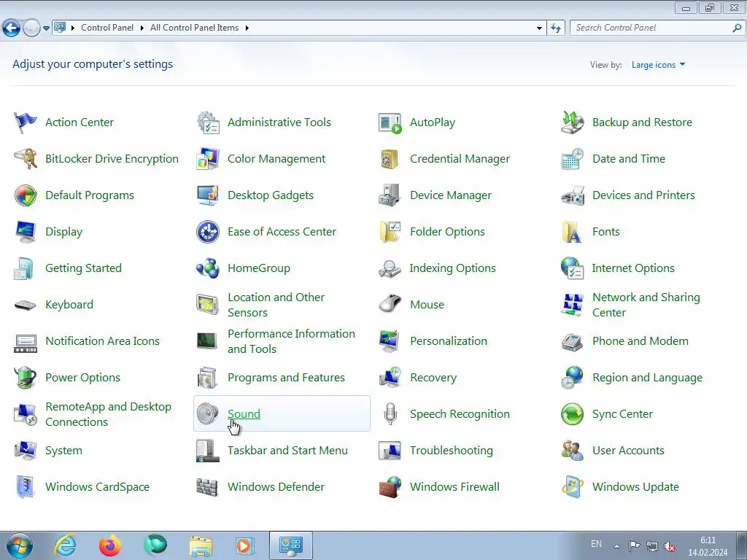747x560 pixels.
Task: Open recent pages arrow beside Forward button
Action: (46, 28)
